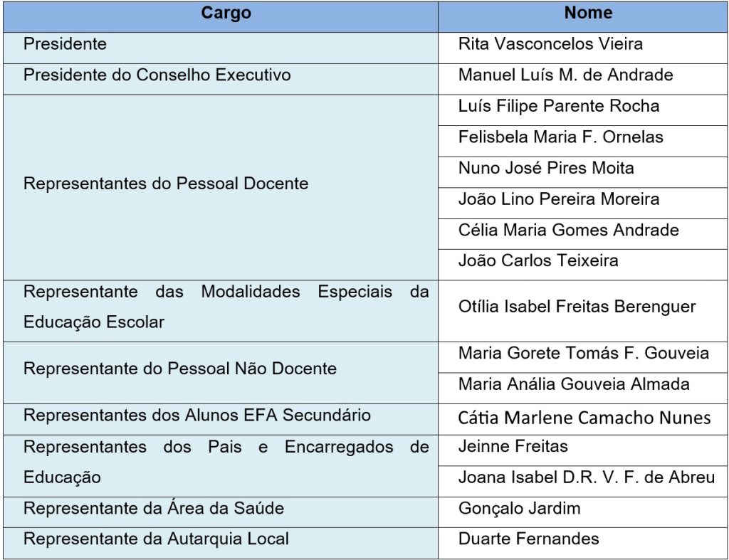Click on Cátia Marlene Camacho Nunes

[x=584, y=417]
